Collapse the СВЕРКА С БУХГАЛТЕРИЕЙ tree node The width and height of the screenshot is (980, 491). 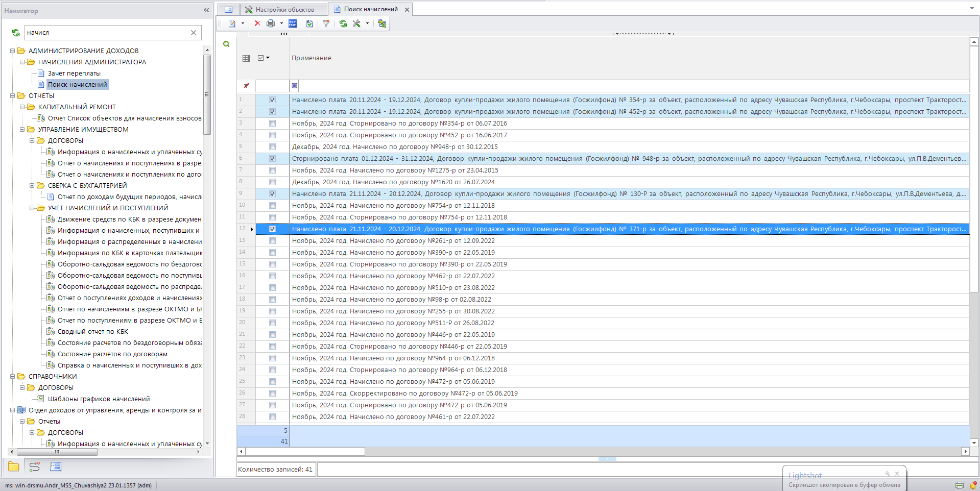(32, 186)
